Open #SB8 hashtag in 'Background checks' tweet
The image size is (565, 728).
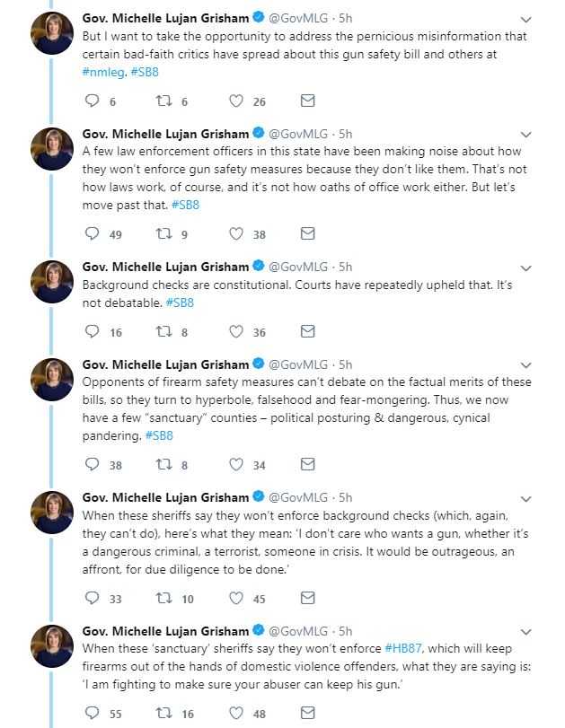coord(181,302)
